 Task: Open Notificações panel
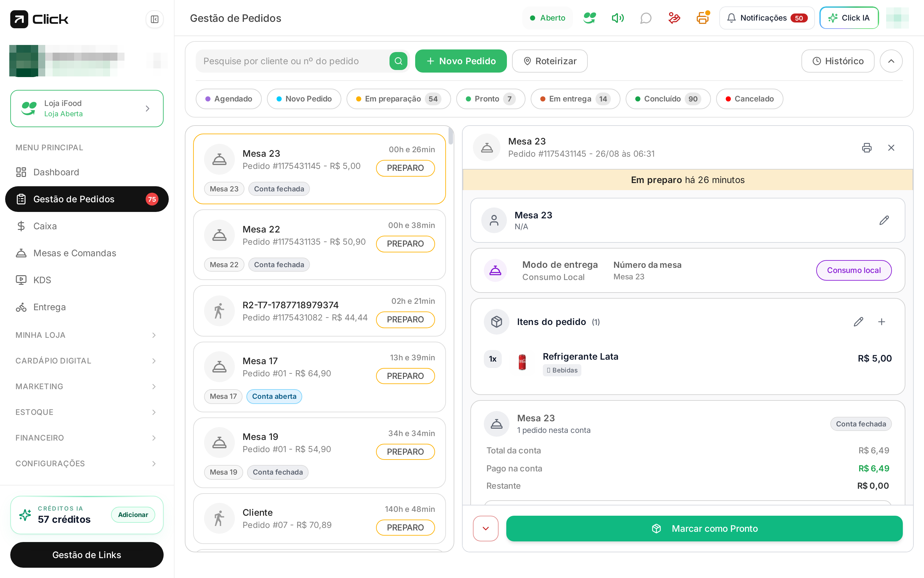[767, 18]
